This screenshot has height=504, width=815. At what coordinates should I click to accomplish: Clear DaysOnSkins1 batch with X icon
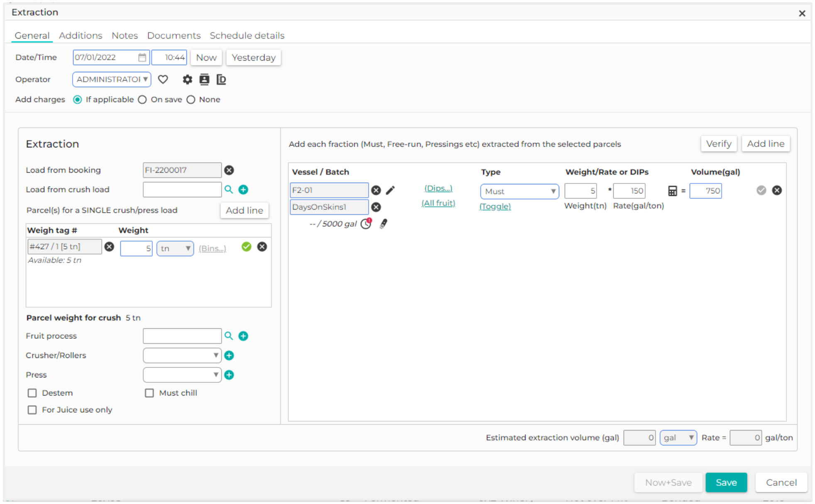coord(376,207)
